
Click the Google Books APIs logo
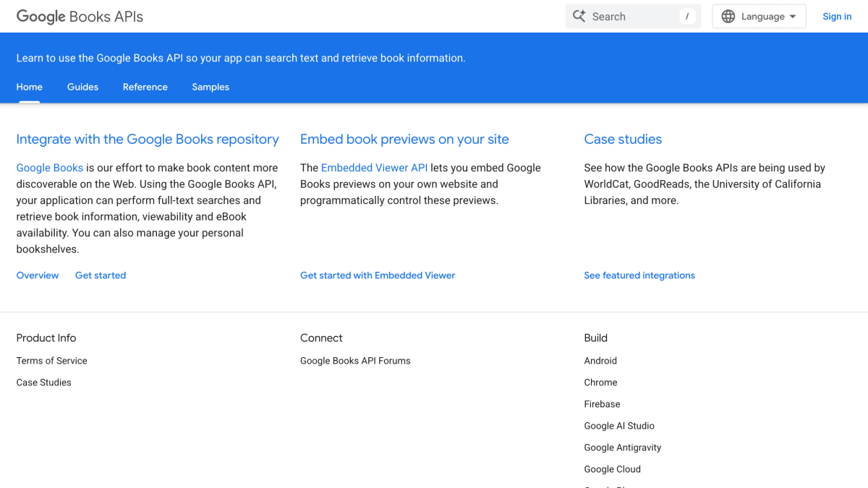(80, 17)
